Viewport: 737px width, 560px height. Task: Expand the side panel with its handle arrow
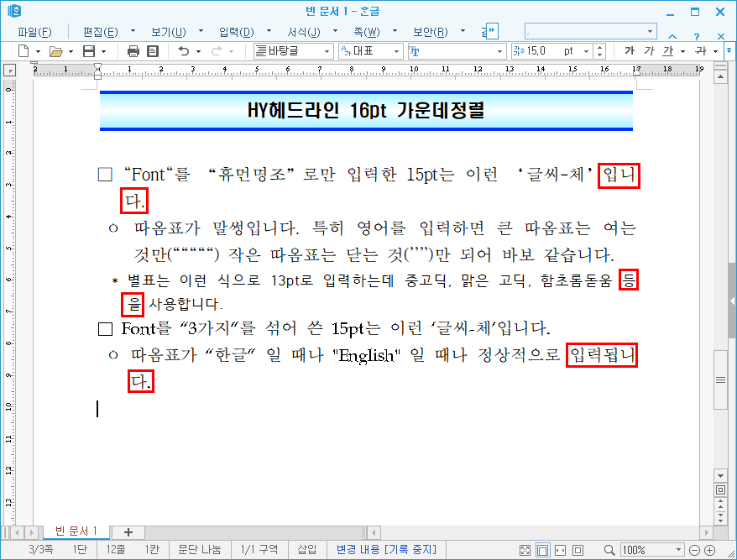pos(732,301)
